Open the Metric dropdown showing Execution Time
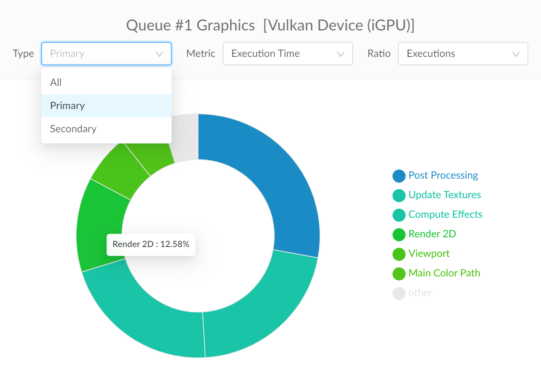This screenshot has width=541, height=392. click(x=288, y=54)
